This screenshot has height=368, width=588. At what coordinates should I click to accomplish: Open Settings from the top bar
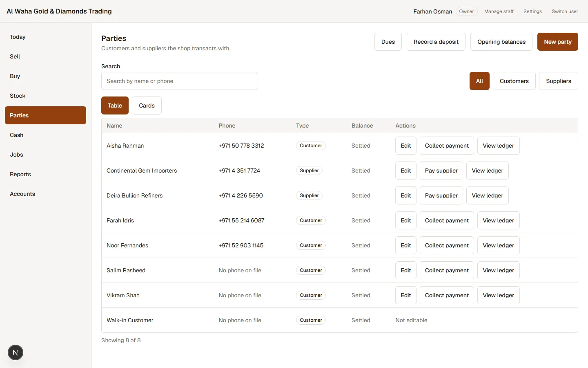pos(532,11)
